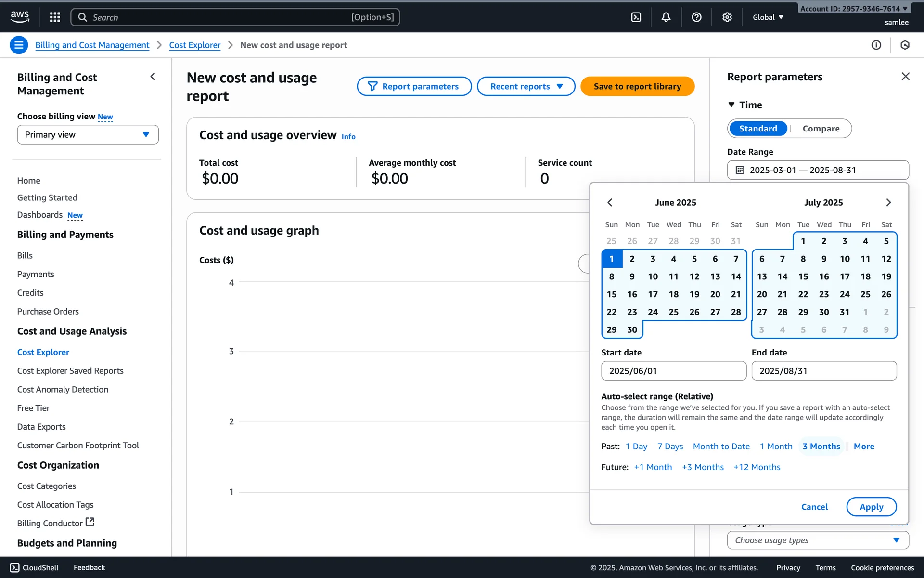The image size is (924, 578).
Task: Collapse the Time section expander
Action: [x=731, y=105]
